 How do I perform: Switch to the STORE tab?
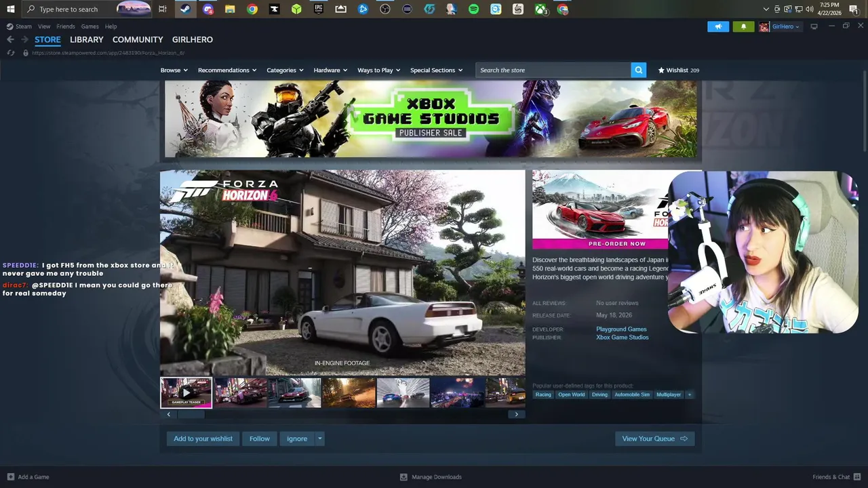click(x=47, y=39)
